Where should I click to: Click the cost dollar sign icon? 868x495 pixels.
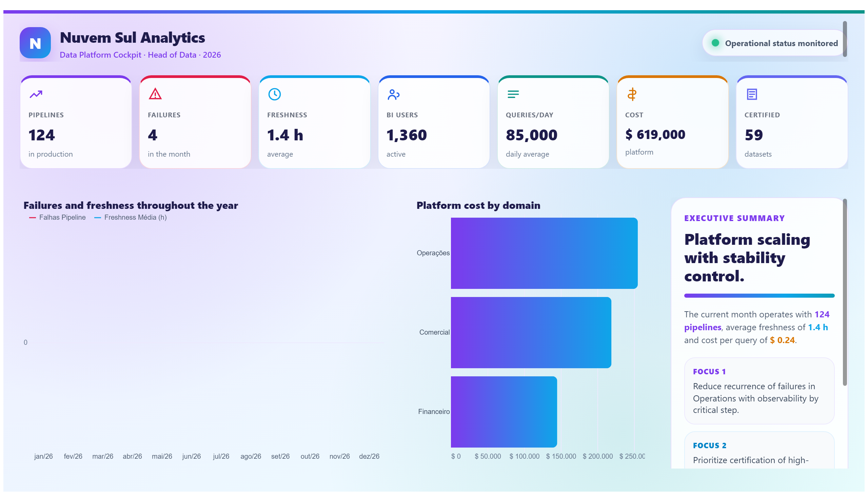point(632,94)
